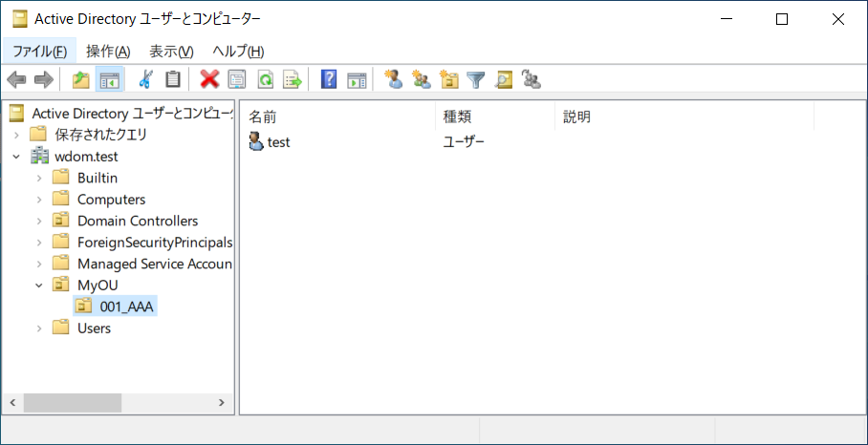Image resolution: width=868 pixels, height=445 pixels.
Task: Go up one level with folder icon
Action: [x=81, y=79]
